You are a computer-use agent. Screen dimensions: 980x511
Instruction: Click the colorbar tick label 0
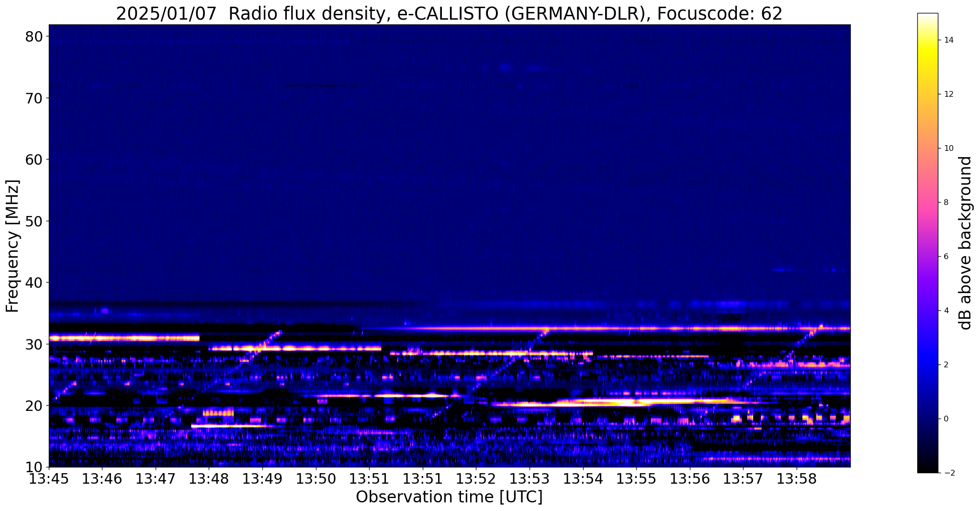pyautogui.click(x=946, y=419)
